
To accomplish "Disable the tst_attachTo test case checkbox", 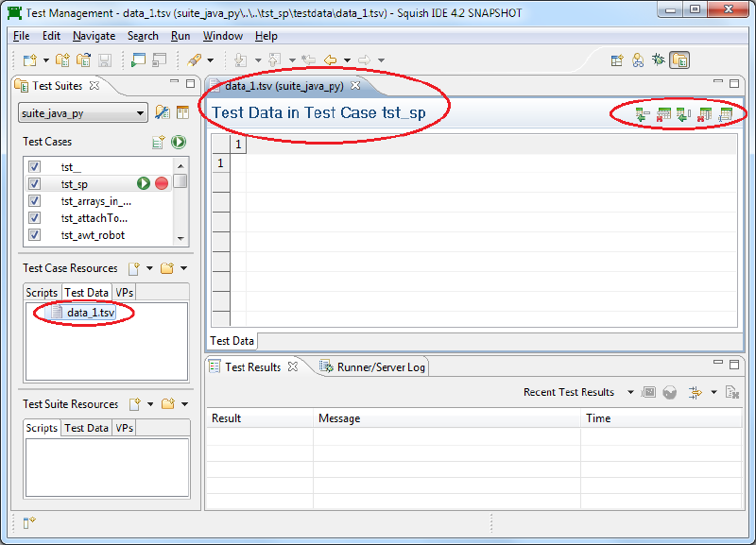I will point(34,218).
